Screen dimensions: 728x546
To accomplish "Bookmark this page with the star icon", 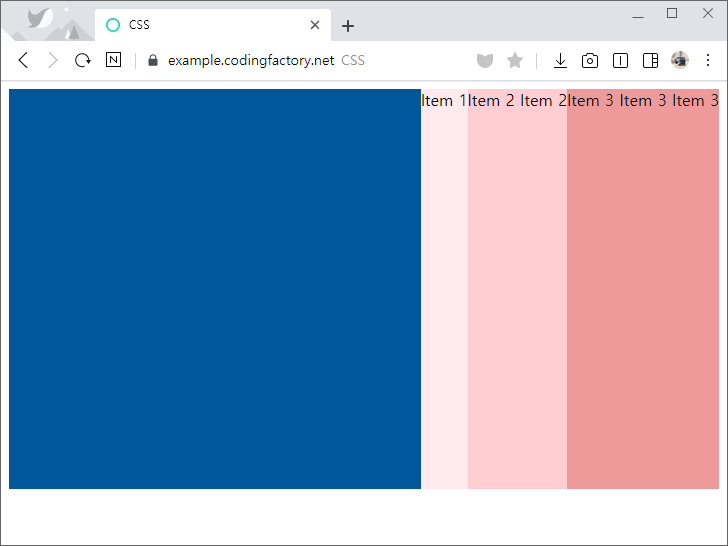I will pos(515,60).
